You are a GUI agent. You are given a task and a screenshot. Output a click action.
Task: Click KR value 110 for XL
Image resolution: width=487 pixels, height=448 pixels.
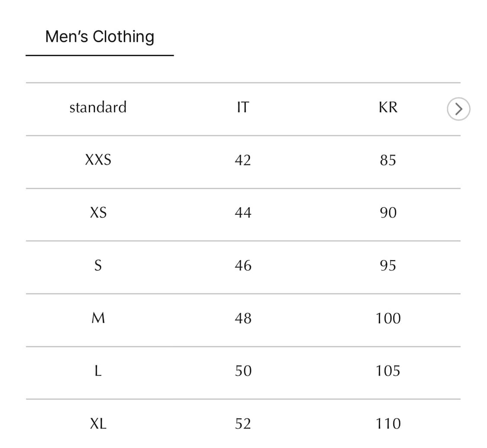(388, 424)
